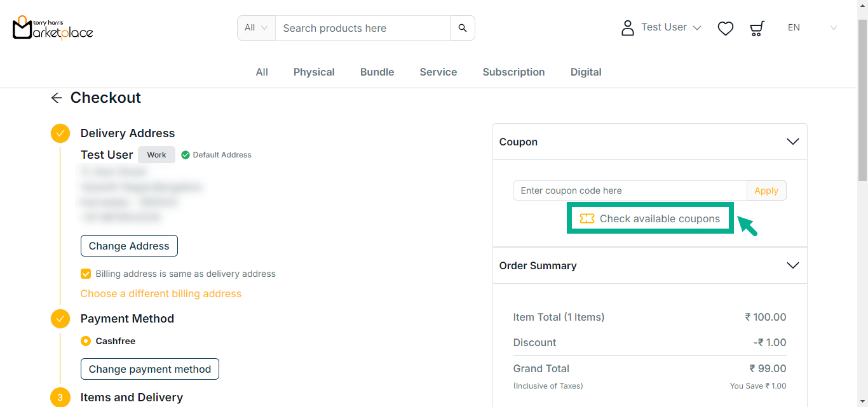Click the search magnifier icon
Viewport: 868px width, 407px height.
tap(463, 28)
